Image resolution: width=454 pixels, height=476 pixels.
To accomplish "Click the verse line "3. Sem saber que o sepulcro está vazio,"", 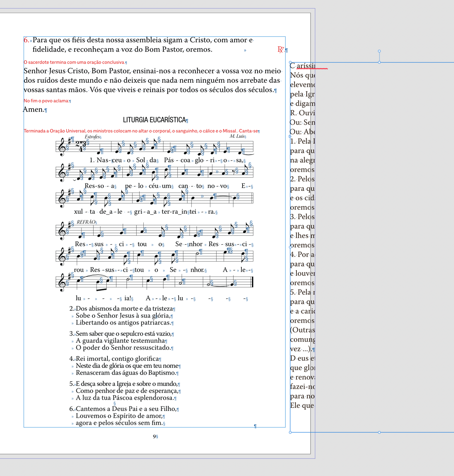I will coord(120,334).
